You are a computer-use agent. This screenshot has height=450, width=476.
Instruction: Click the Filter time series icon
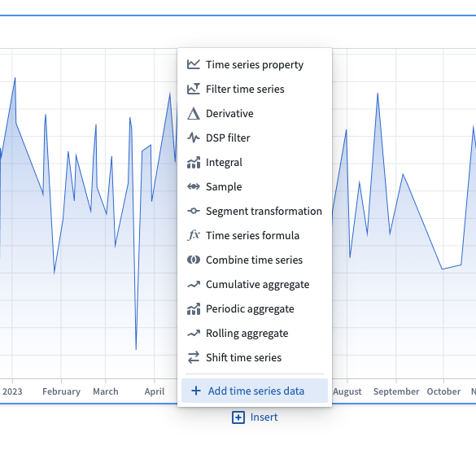(194, 89)
